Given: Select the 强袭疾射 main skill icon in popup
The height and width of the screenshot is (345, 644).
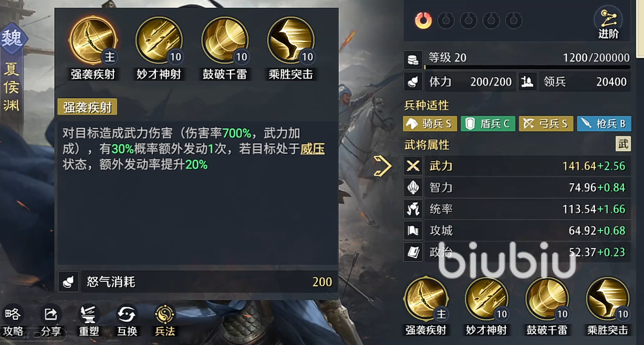Looking at the screenshot, I should click(93, 40).
